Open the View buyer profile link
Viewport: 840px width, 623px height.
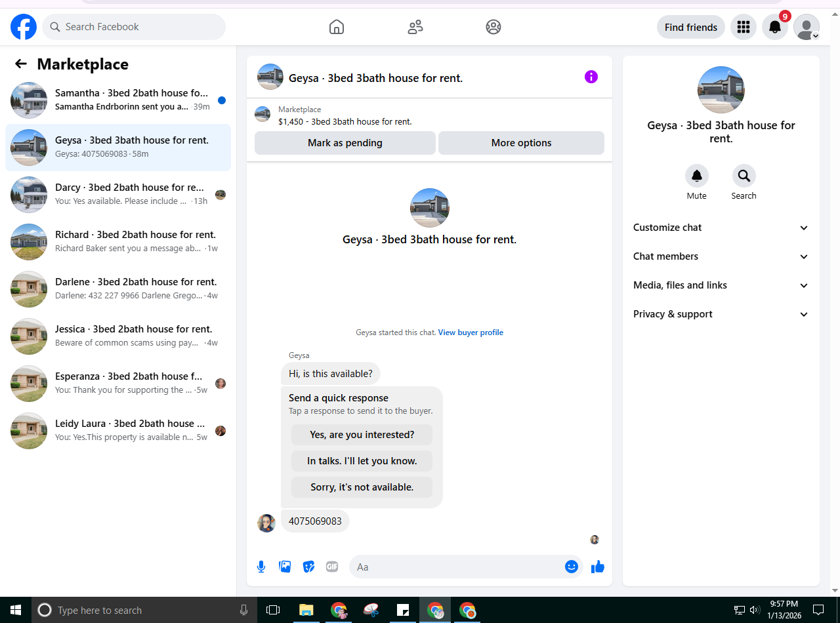point(471,332)
